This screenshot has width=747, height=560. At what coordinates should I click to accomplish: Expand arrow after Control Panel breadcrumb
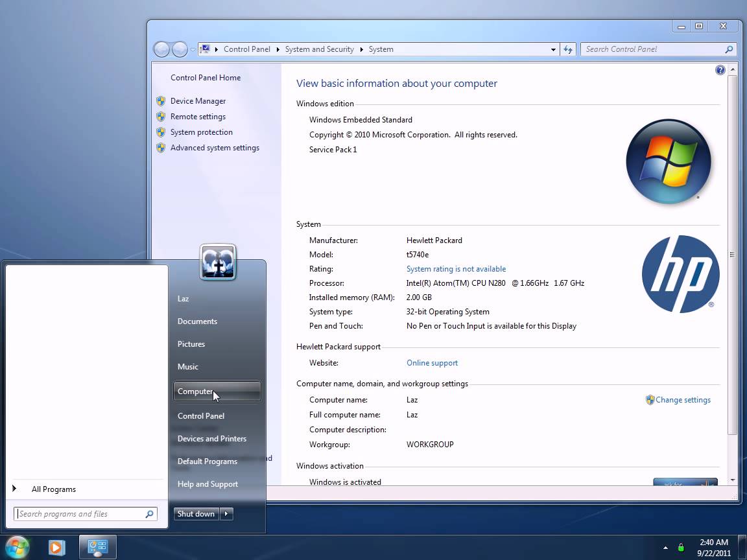coord(278,49)
